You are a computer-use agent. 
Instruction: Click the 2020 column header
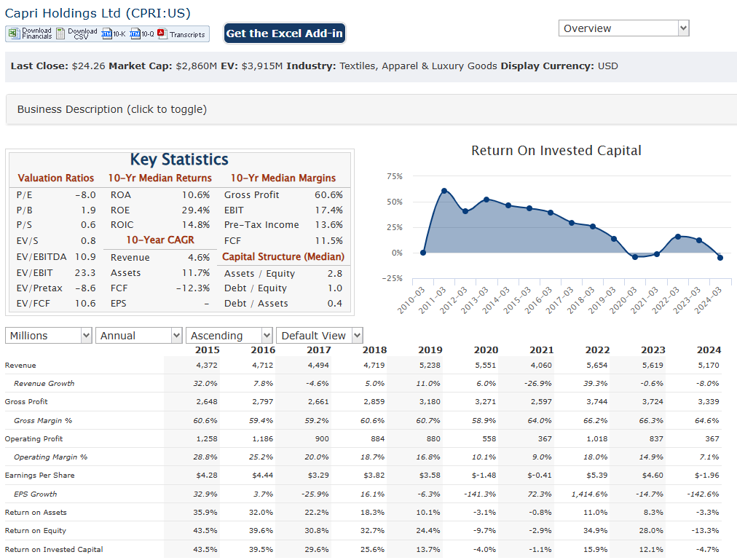pos(486,350)
